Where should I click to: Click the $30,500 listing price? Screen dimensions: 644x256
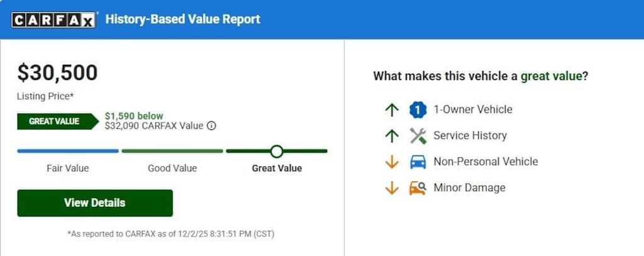pyautogui.click(x=57, y=74)
